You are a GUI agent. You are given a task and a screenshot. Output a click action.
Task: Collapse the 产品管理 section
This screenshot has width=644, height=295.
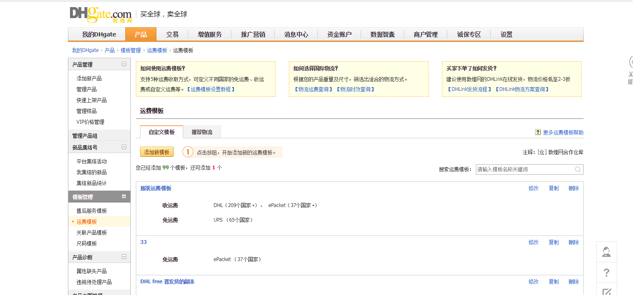(124, 64)
